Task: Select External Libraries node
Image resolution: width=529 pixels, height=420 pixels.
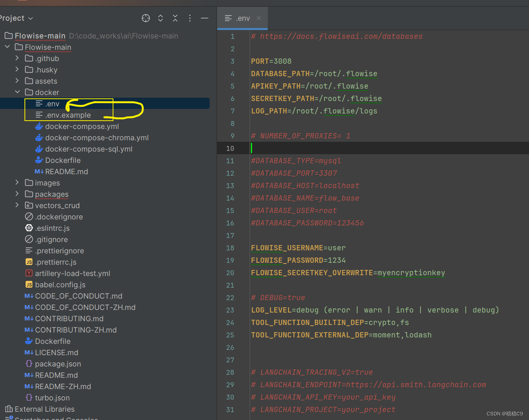Action: [44, 409]
